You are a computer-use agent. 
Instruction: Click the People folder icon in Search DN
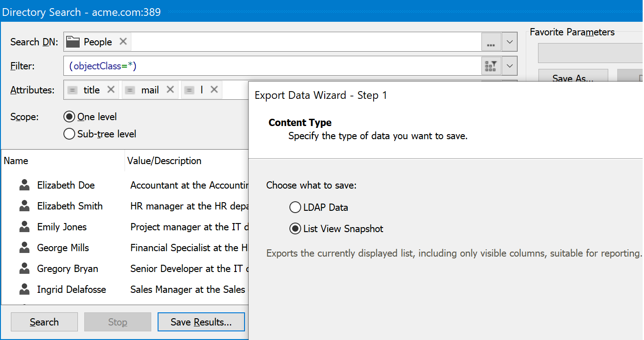(x=73, y=42)
